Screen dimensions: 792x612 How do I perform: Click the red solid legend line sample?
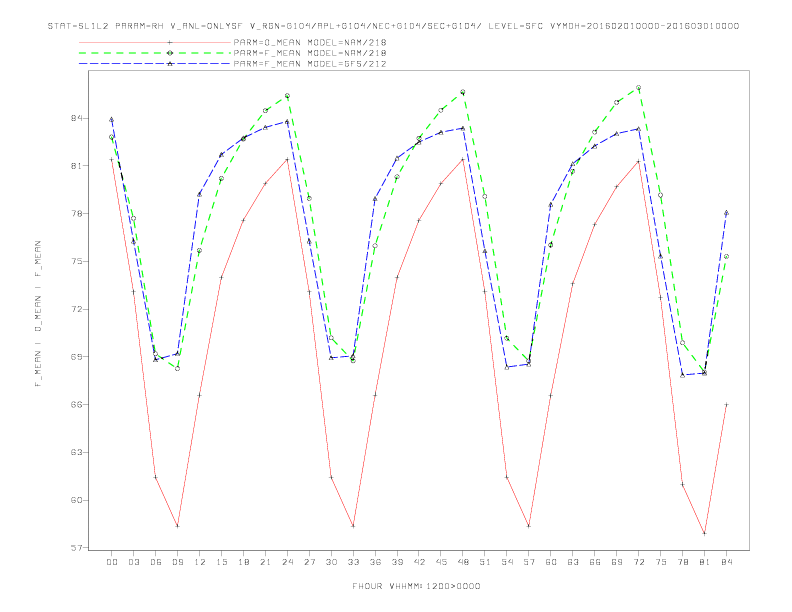155,42
